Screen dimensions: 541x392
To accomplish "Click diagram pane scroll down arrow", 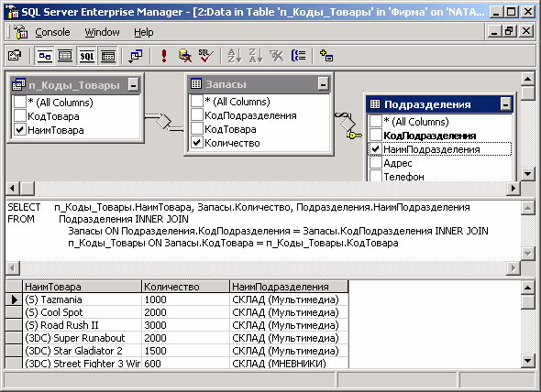I will (x=527, y=173).
